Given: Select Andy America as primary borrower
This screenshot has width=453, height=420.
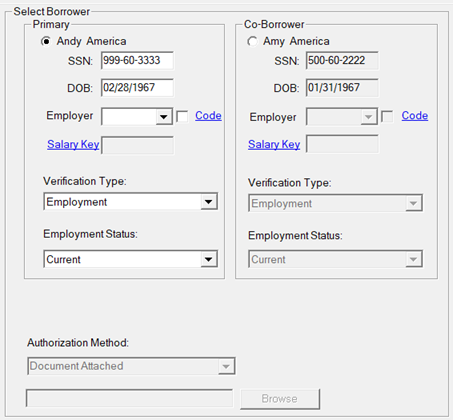Looking at the screenshot, I should pyautogui.click(x=46, y=41).
